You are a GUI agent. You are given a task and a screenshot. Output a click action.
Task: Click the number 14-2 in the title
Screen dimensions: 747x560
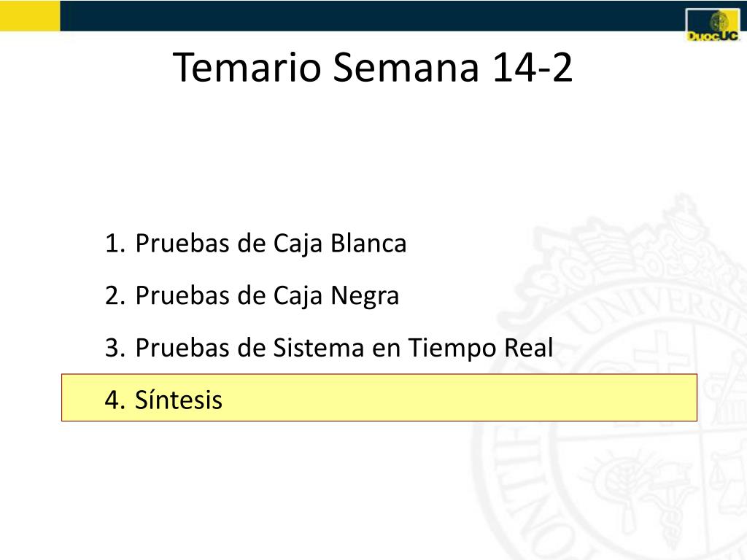click(x=532, y=67)
